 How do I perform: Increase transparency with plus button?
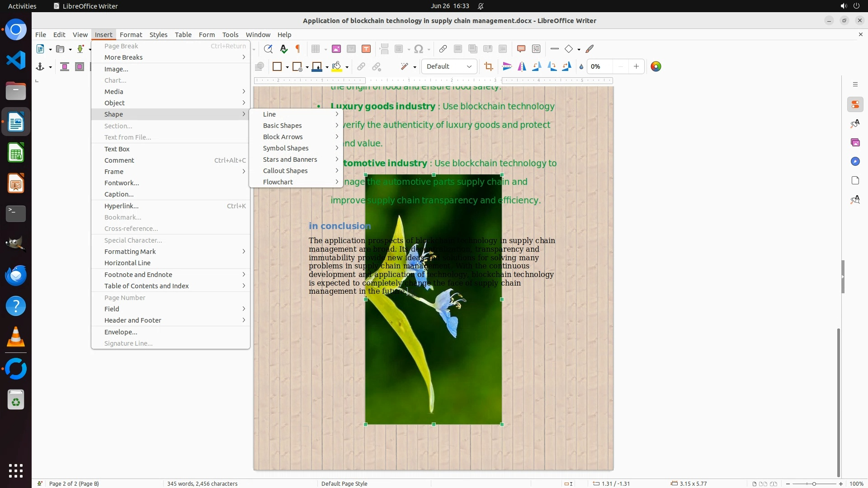pos(636,66)
